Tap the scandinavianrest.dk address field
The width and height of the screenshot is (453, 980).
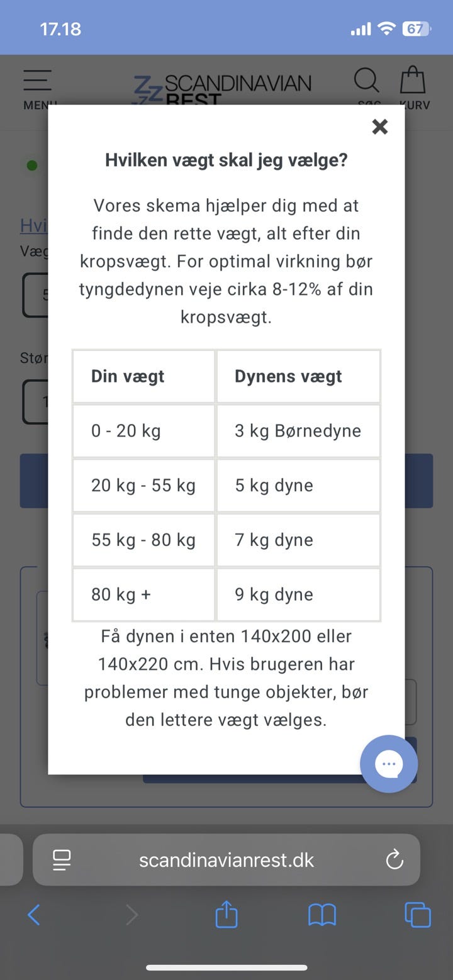226,859
